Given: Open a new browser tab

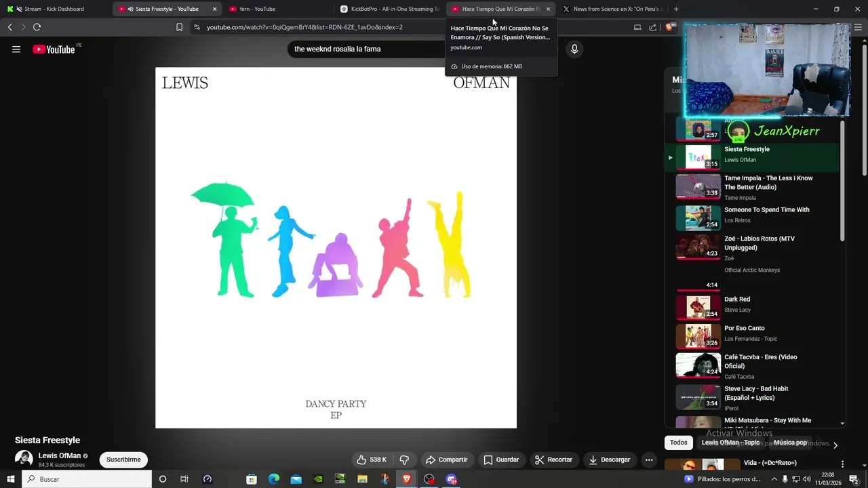Looking at the screenshot, I should 675,9.
